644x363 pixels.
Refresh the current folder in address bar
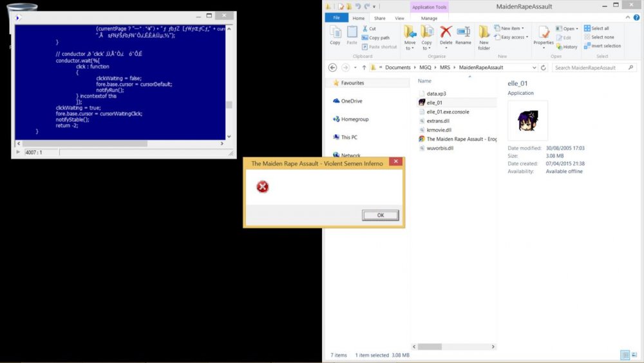pos(544,68)
